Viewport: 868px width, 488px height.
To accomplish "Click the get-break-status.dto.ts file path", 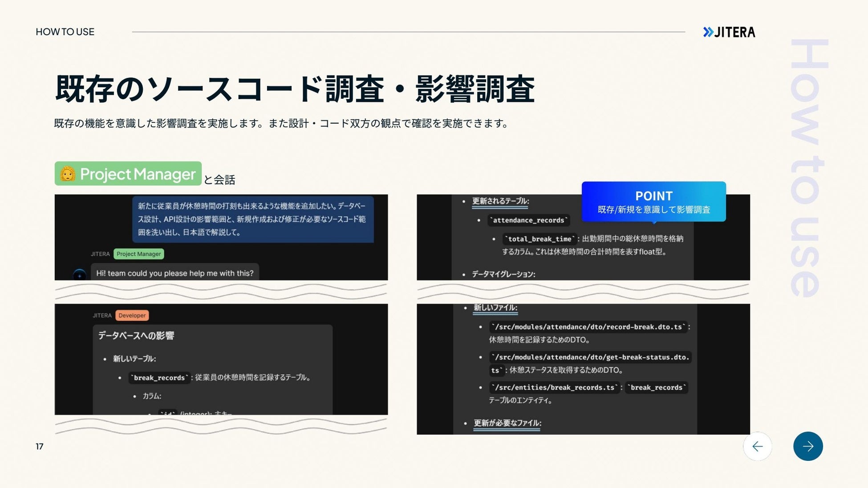I will [x=590, y=357].
